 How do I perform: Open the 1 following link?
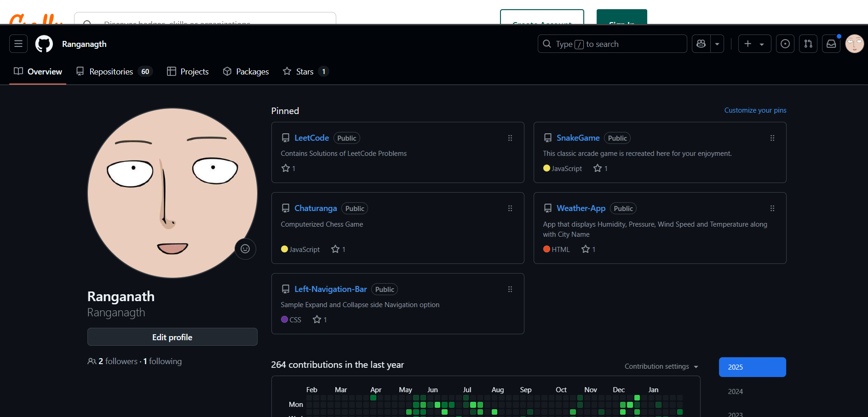(x=162, y=361)
